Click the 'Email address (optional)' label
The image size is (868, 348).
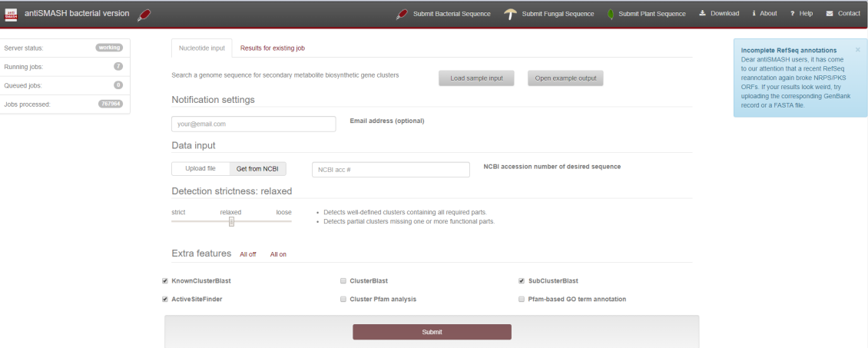pyautogui.click(x=387, y=121)
